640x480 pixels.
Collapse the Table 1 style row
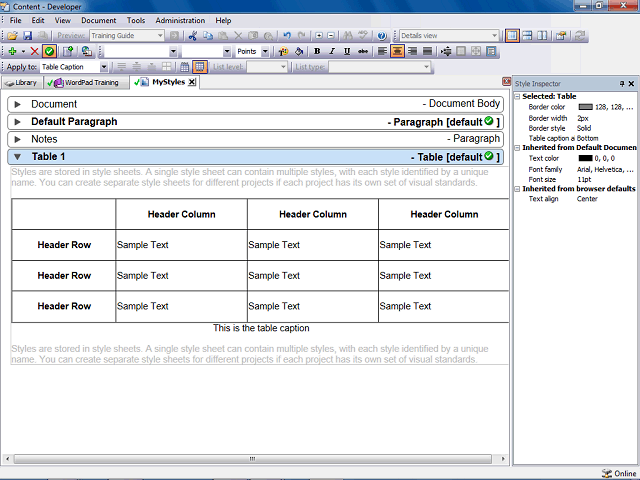pyautogui.click(x=18, y=157)
